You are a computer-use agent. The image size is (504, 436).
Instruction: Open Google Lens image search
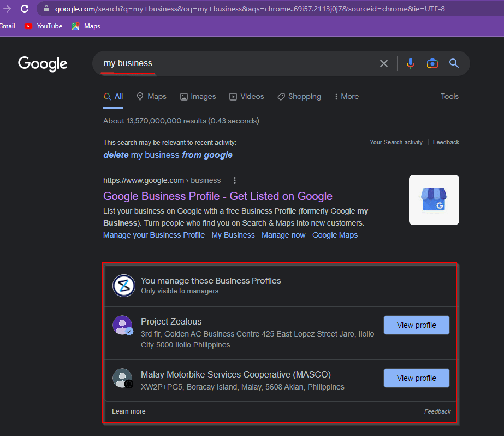coord(432,63)
